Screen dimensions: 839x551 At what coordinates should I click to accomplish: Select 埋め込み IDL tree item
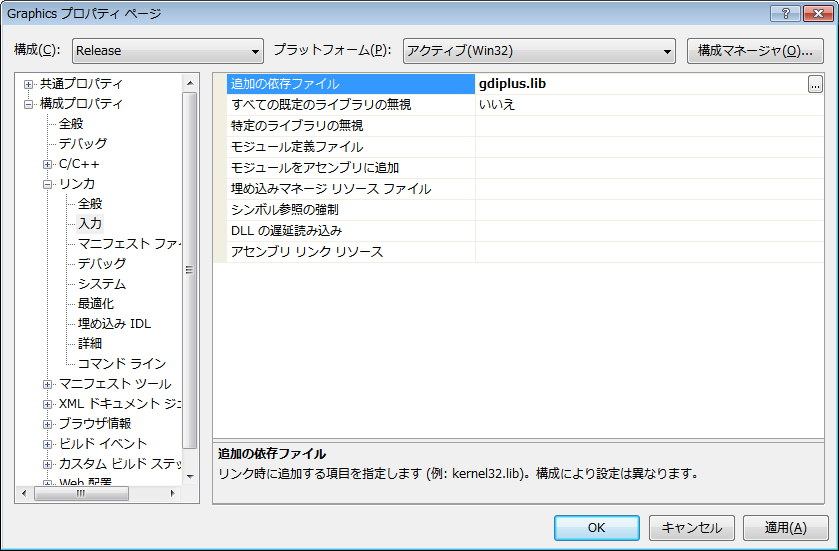coord(115,324)
